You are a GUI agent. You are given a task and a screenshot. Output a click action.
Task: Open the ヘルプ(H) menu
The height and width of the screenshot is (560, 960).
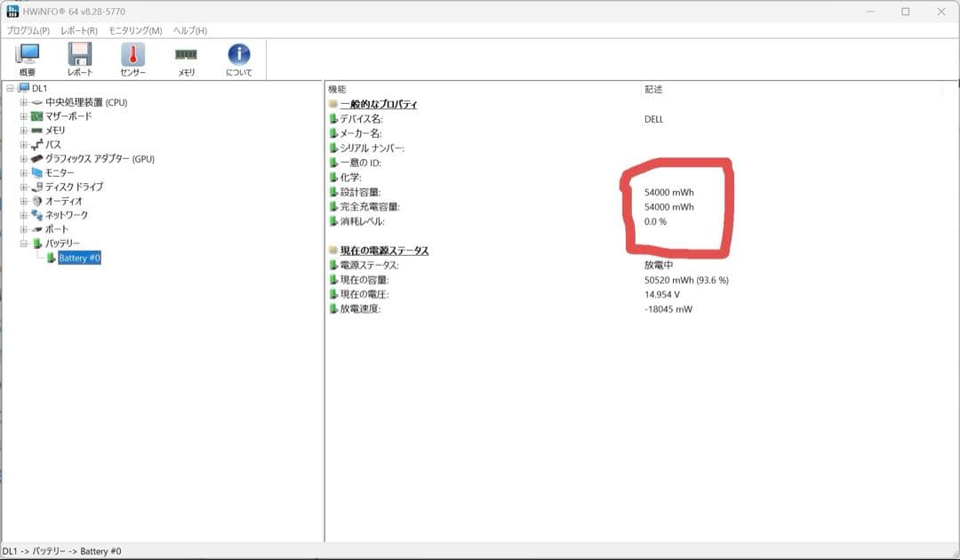click(x=189, y=30)
